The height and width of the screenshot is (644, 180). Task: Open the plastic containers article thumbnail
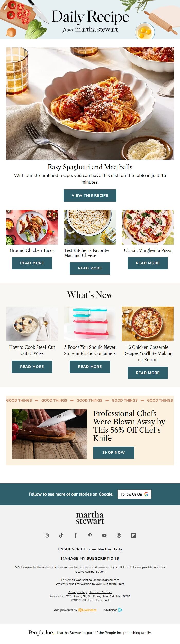click(90, 324)
